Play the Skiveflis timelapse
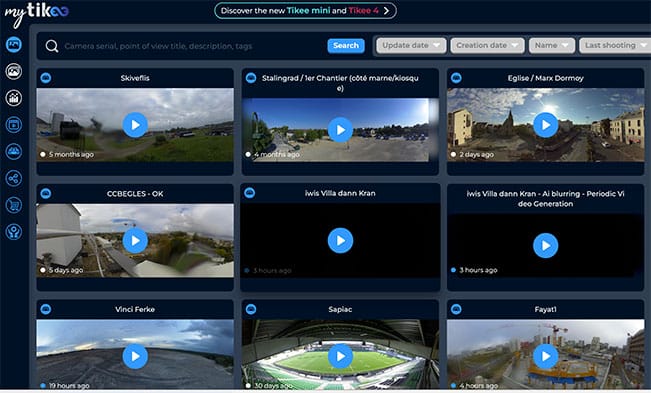Image resolution: width=651 pixels, height=393 pixels. point(135,125)
